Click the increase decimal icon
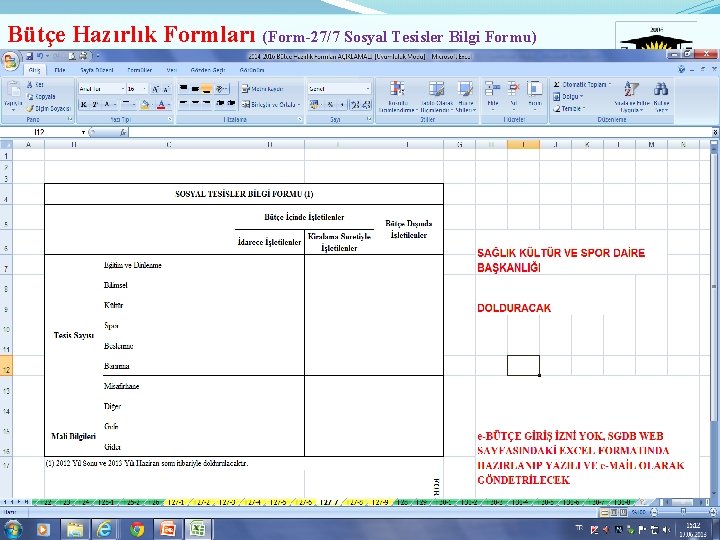 click(355, 105)
